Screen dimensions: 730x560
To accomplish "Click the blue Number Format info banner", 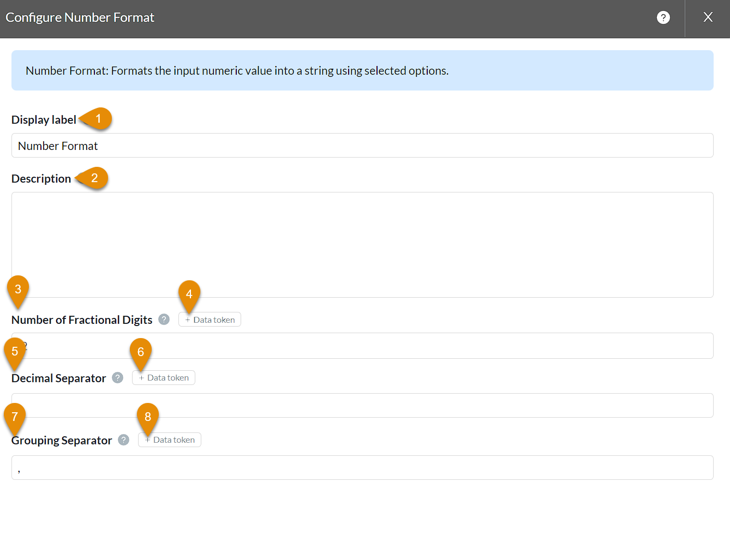I will coord(362,70).
